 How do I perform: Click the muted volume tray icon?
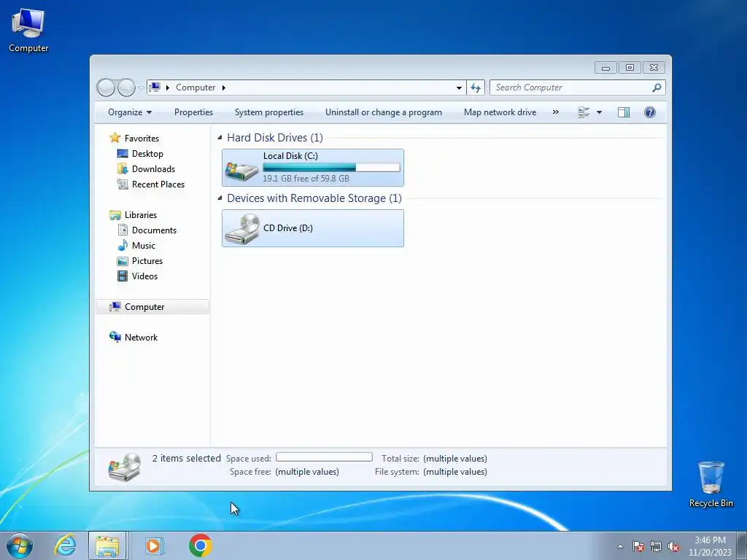pyautogui.click(x=673, y=546)
